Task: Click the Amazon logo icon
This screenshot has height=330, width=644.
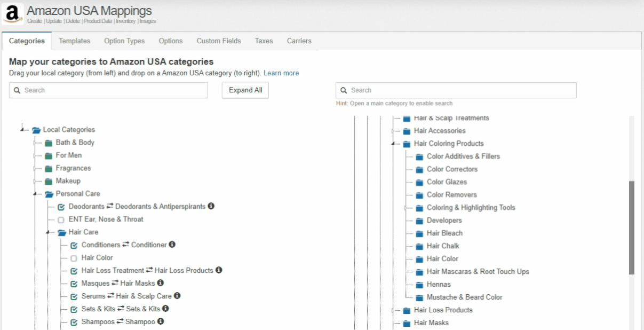Action: (13, 14)
